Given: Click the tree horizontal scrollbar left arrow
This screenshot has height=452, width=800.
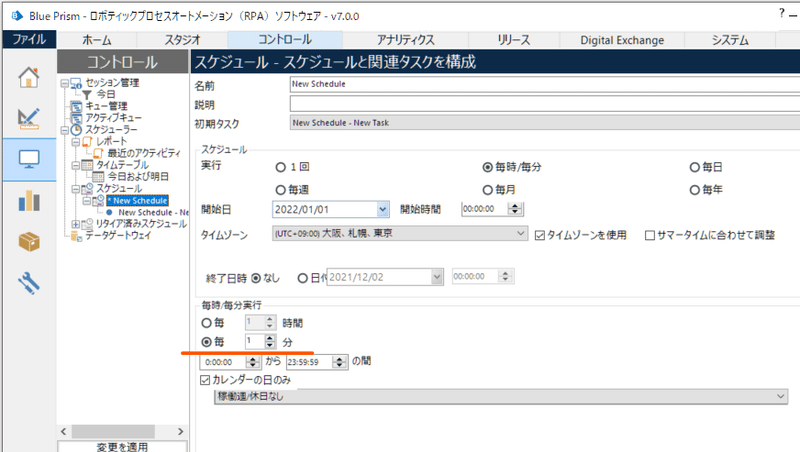Looking at the screenshot, I should tap(64, 432).
